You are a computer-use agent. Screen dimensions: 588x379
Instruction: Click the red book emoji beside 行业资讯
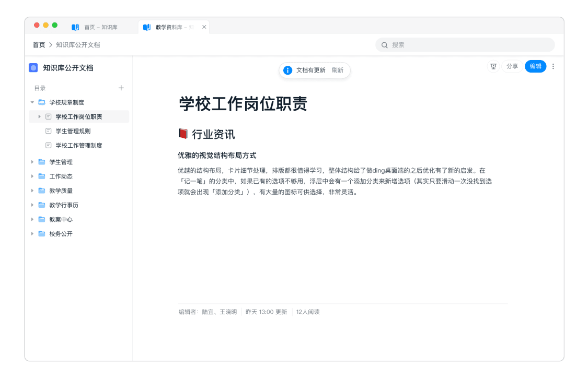tap(183, 134)
